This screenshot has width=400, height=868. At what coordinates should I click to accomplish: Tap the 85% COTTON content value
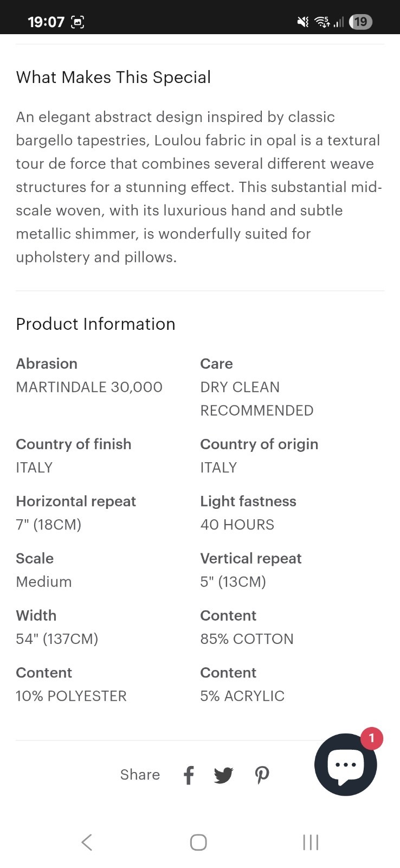click(247, 639)
